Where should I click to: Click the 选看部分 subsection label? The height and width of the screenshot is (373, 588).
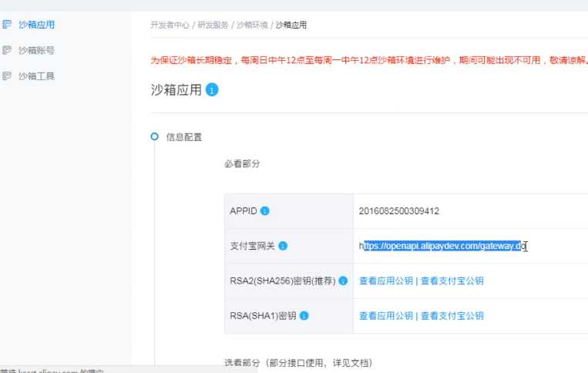(298, 363)
